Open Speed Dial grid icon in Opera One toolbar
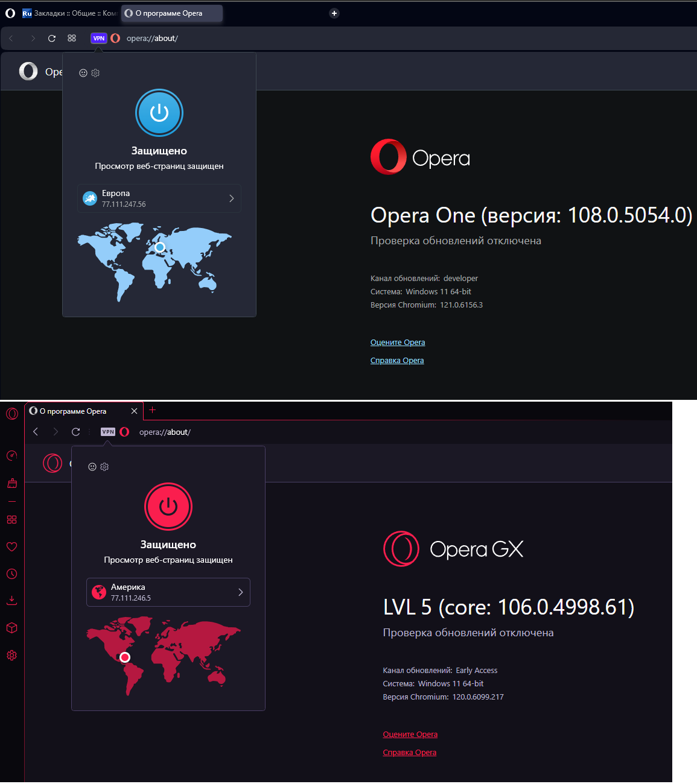Image resolution: width=697 pixels, height=784 pixels. click(72, 38)
